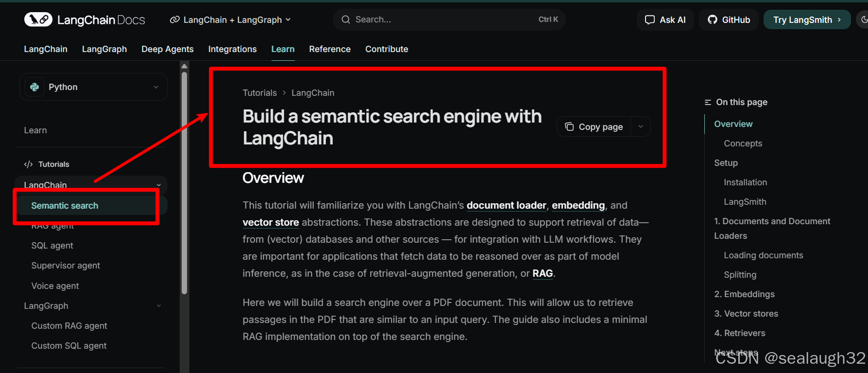Click the On this page list icon

708,102
